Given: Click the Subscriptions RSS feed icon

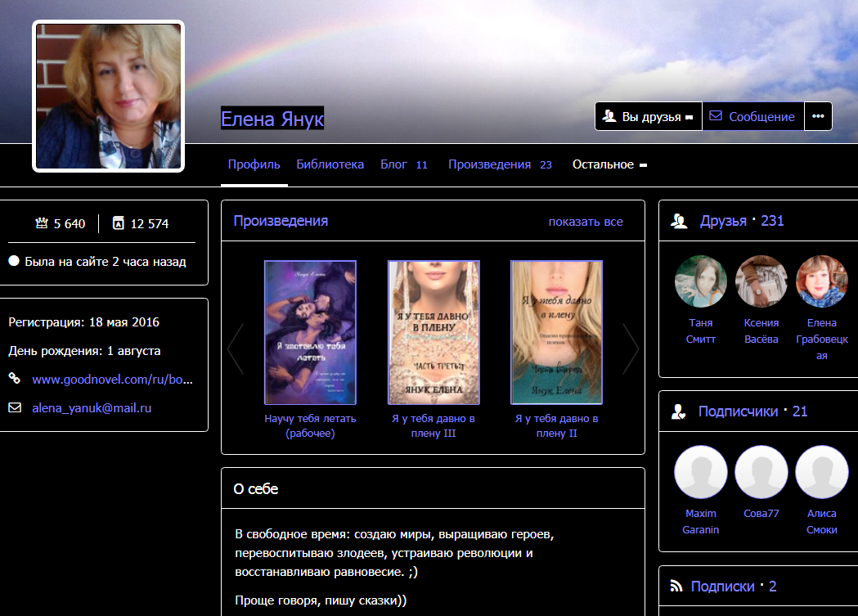Looking at the screenshot, I should click(x=676, y=586).
